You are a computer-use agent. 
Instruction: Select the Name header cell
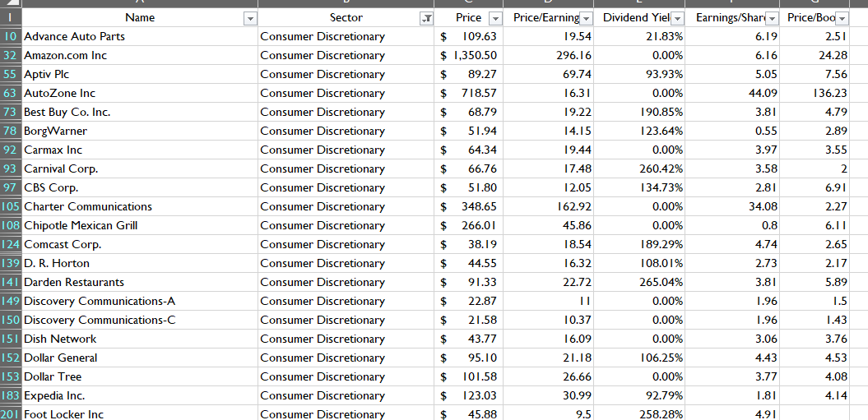coord(140,18)
